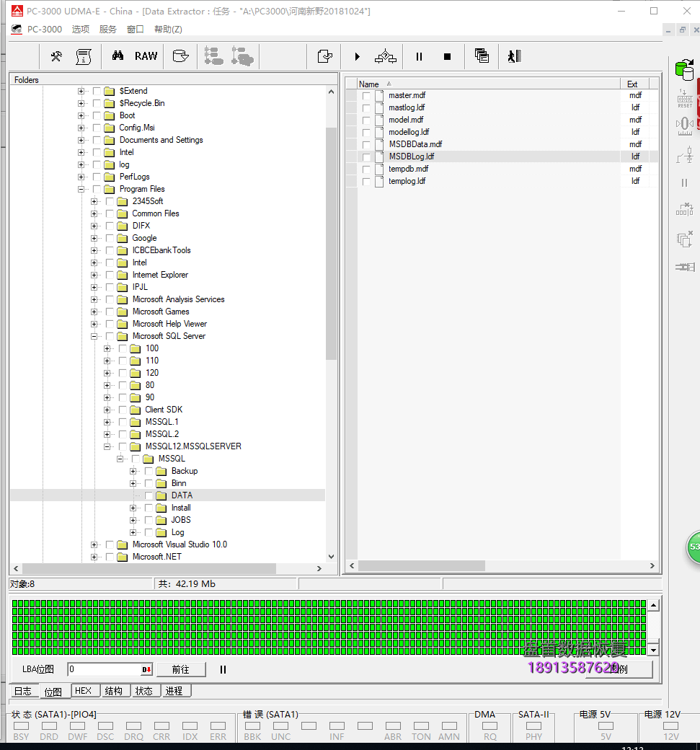Expand the Microsoft.NET folder node
The height and width of the screenshot is (750, 700).
[94, 557]
